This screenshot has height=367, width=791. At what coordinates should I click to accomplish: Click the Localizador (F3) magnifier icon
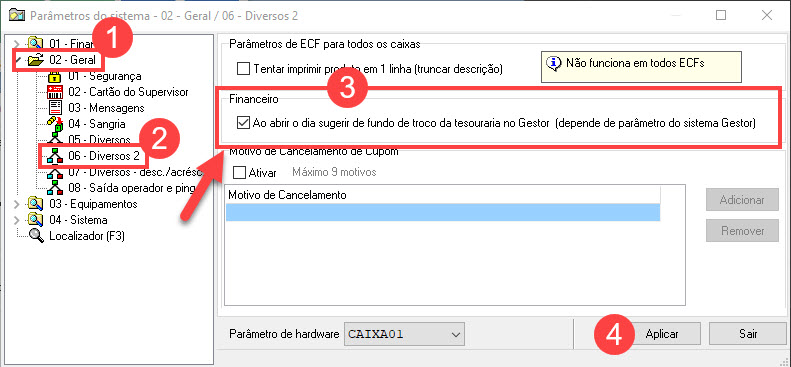36,236
